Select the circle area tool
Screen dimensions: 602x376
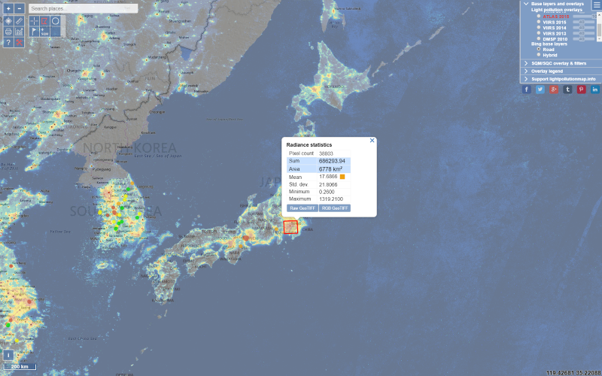tap(56, 21)
